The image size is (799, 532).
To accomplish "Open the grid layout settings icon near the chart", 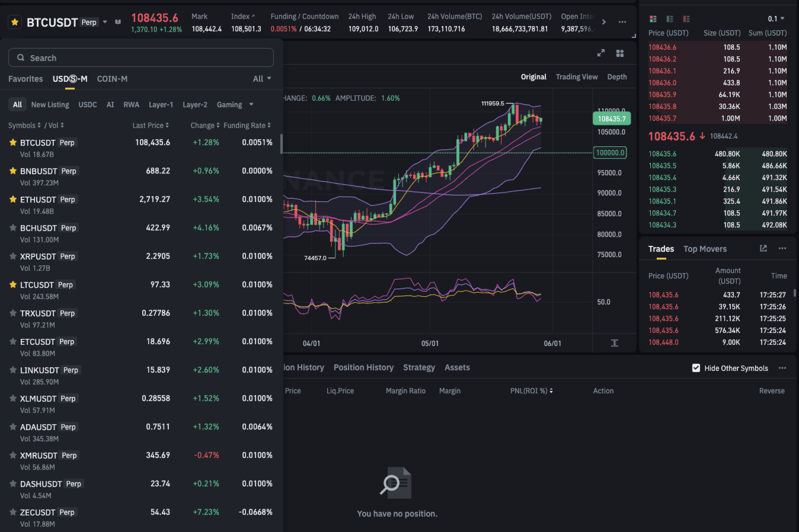I will coord(620,53).
